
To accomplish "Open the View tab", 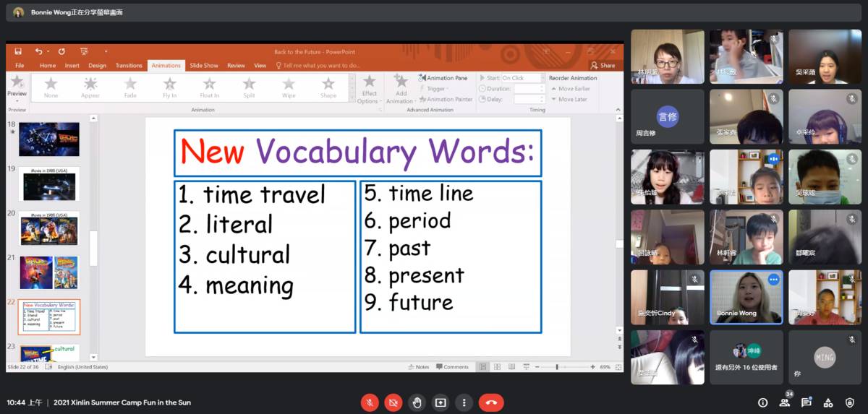I will pos(260,65).
